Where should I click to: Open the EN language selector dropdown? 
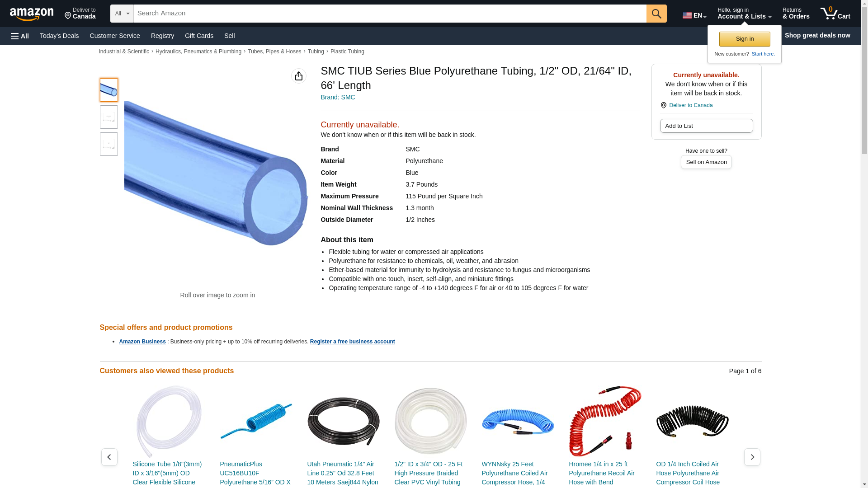694,15
